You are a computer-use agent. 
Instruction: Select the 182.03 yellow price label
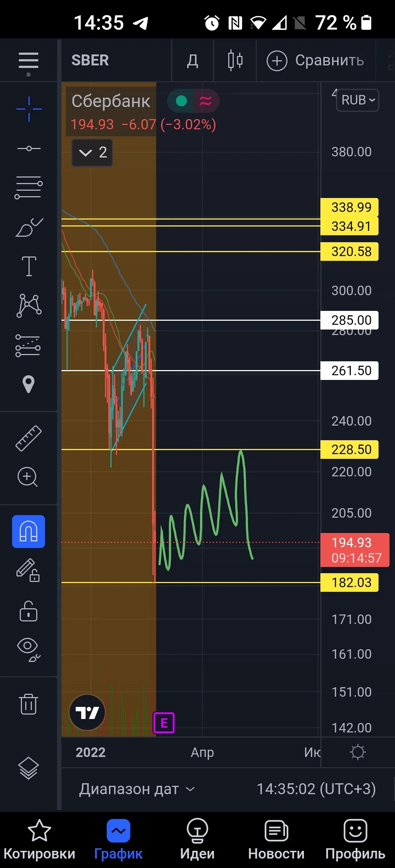point(350,582)
